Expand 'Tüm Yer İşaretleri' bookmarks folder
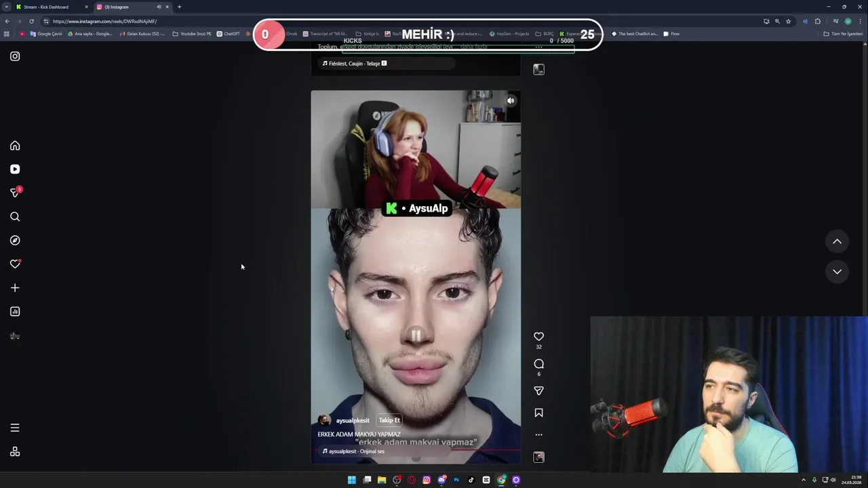The height and width of the screenshot is (488, 868). click(x=844, y=34)
